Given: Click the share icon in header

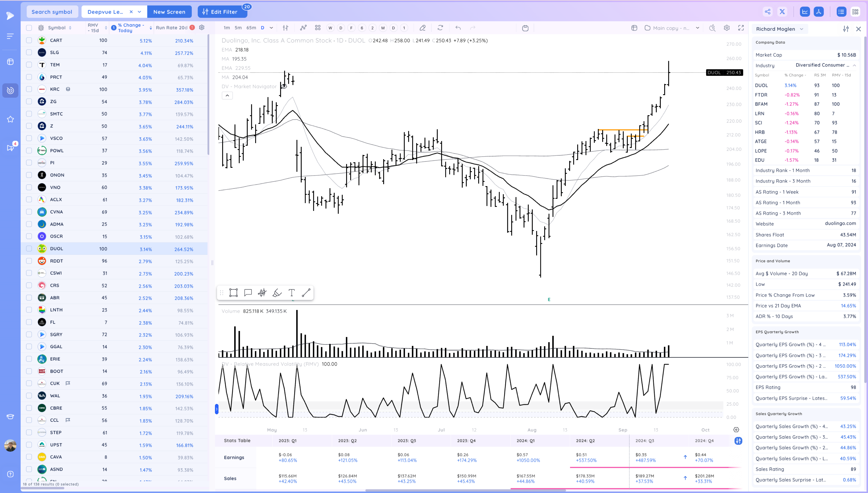Looking at the screenshot, I should click(768, 12).
